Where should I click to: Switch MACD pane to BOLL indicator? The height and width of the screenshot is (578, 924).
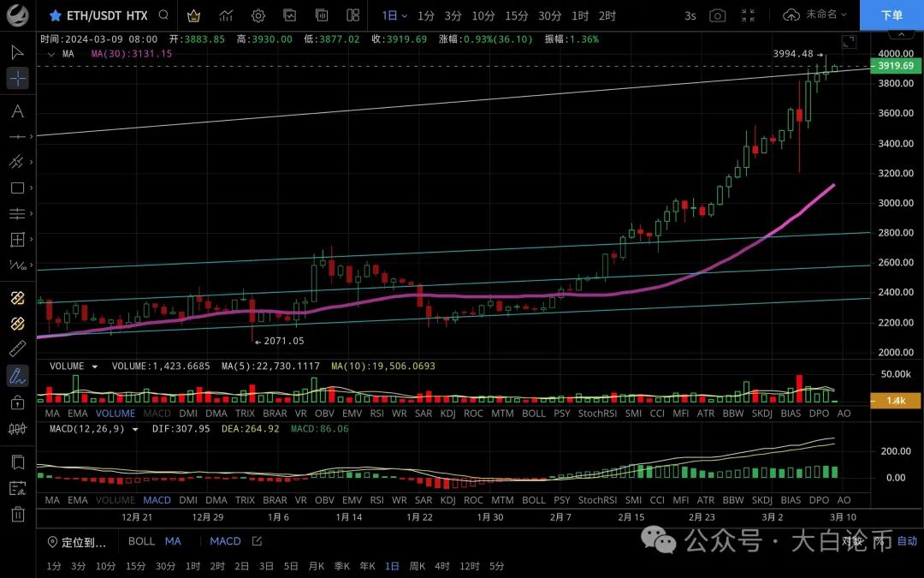point(533,500)
